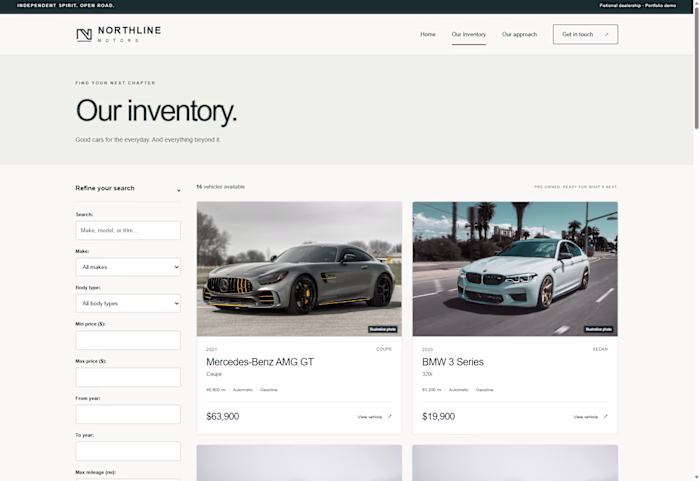Click the NORTHLINE wordmark text
700x481 pixels.
129,30
